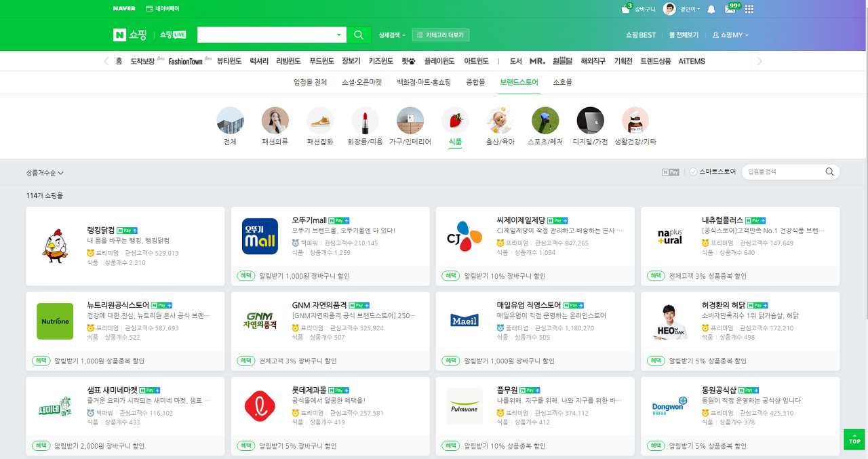Screen dimensions: 868x459
Task: Select the 패션의류 category icon
Action: click(x=275, y=120)
